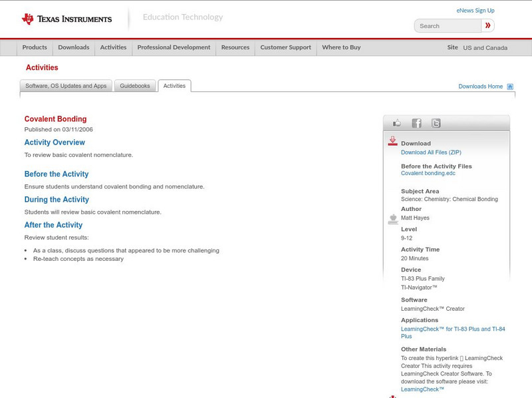Image resolution: width=532 pixels, height=398 pixels.
Task: Click the Downloads Home house icon
Action: [510, 87]
